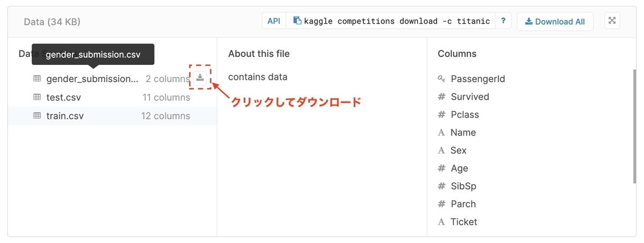Select the test.csv file
Image resolution: width=644 pixels, height=243 pixels.
(x=63, y=98)
